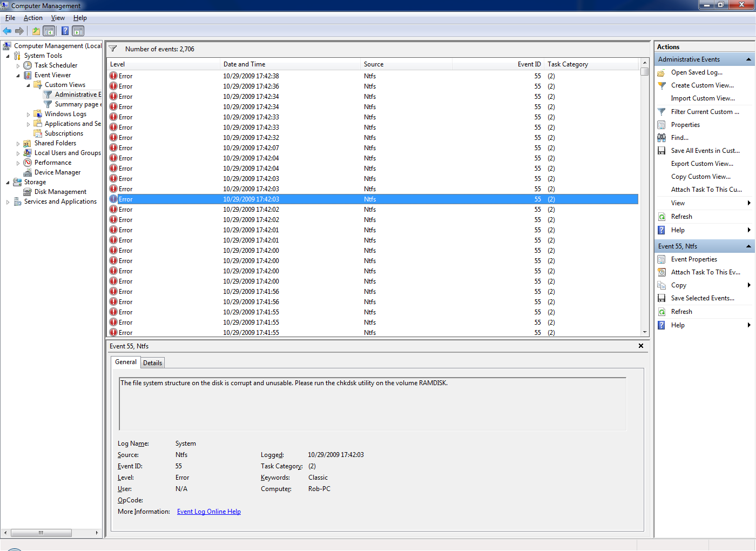
Task: Click the Save All Events floppy icon
Action: pyautogui.click(x=661, y=151)
